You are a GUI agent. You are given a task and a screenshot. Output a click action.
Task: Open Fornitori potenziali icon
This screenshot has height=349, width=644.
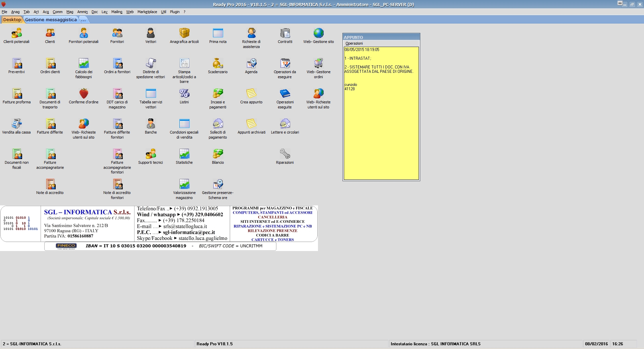click(x=84, y=33)
